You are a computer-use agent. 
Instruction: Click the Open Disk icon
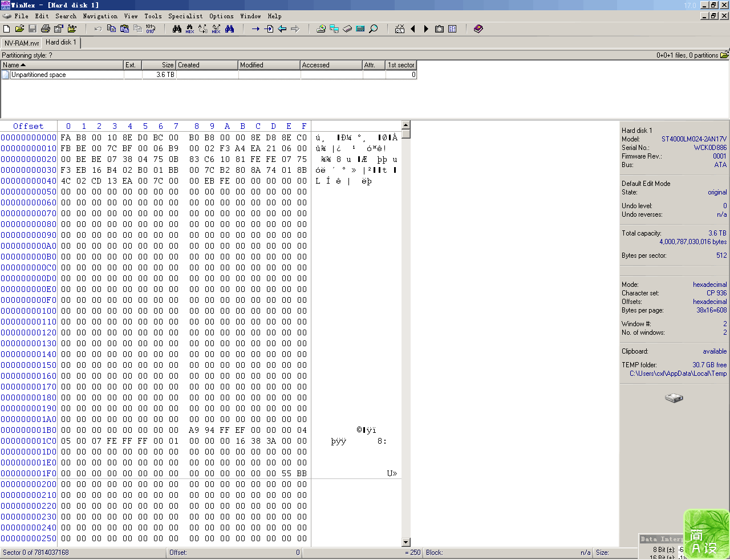pos(321,29)
